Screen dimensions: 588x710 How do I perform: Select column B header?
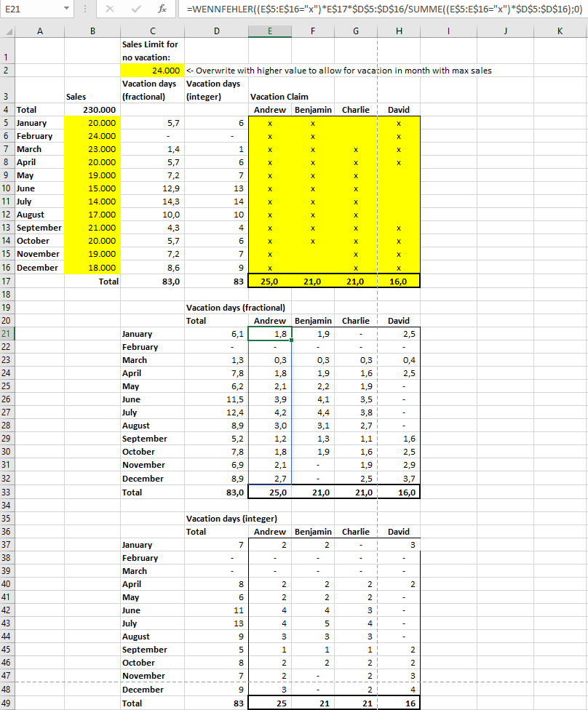point(92,31)
